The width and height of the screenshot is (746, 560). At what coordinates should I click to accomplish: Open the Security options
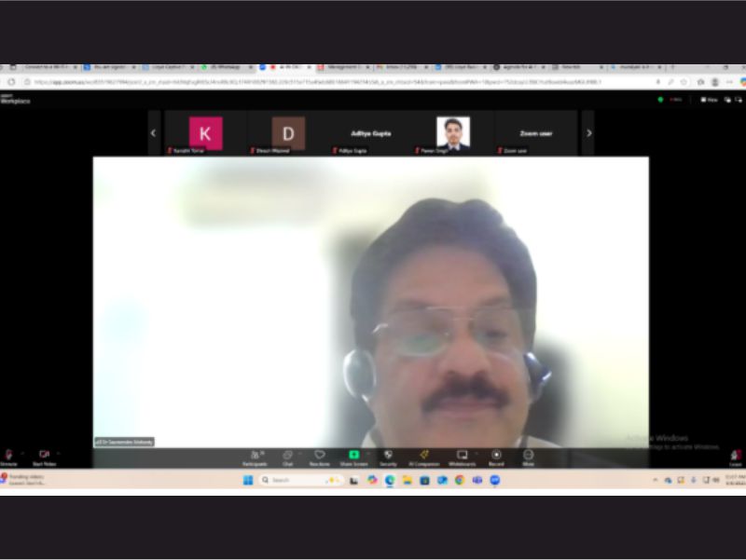[388, 455]
